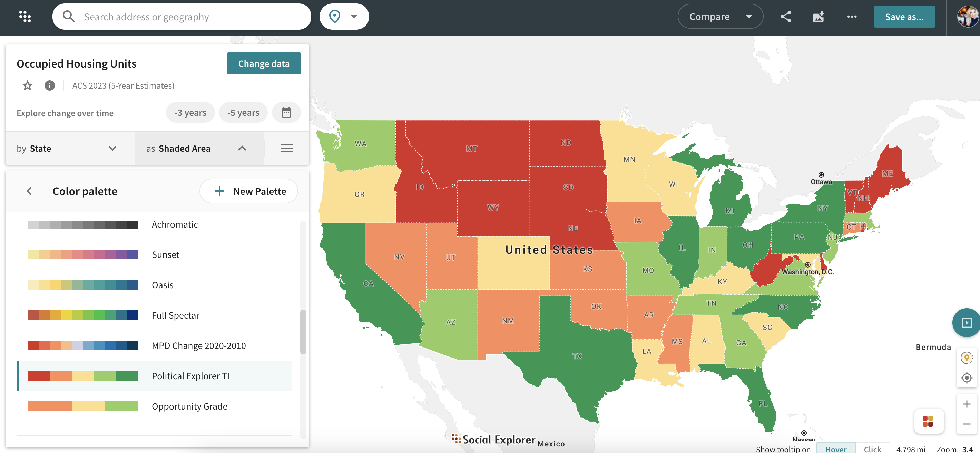This screenshot has width=980, height=453.
Task: Click the circular play presentation button on the map
Action: pyautogui.click(x=967, y=323)
